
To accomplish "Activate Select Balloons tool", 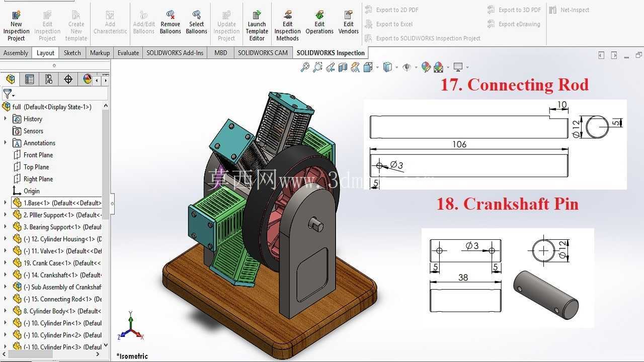I will point(197,23).
